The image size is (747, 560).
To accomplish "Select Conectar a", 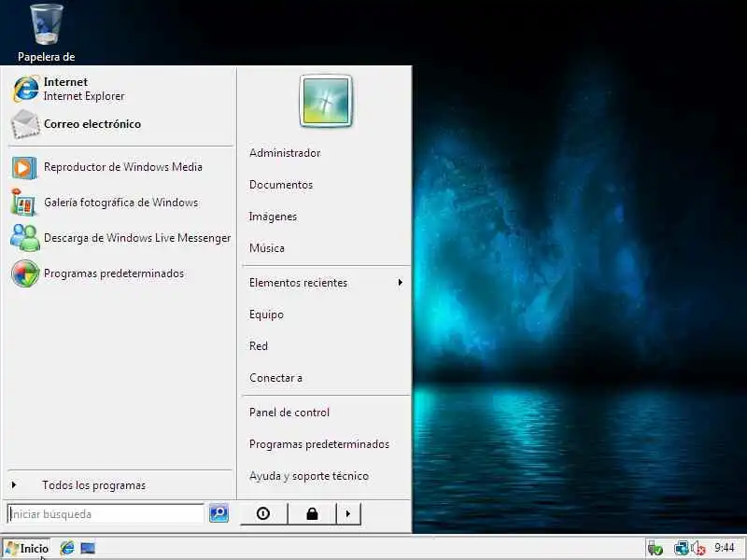I will [x=275, y=378].
